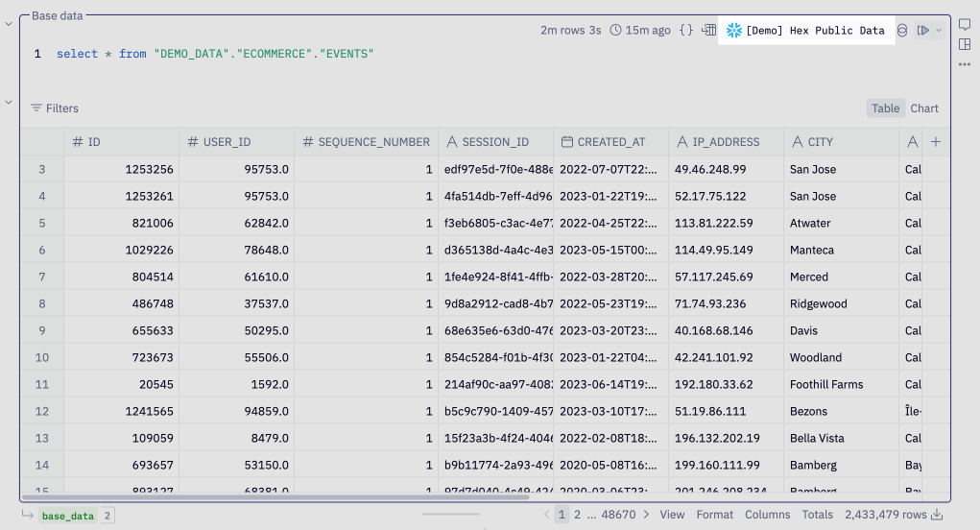
Task: Open the Columns menu below table
Action: tap(767, 515)
